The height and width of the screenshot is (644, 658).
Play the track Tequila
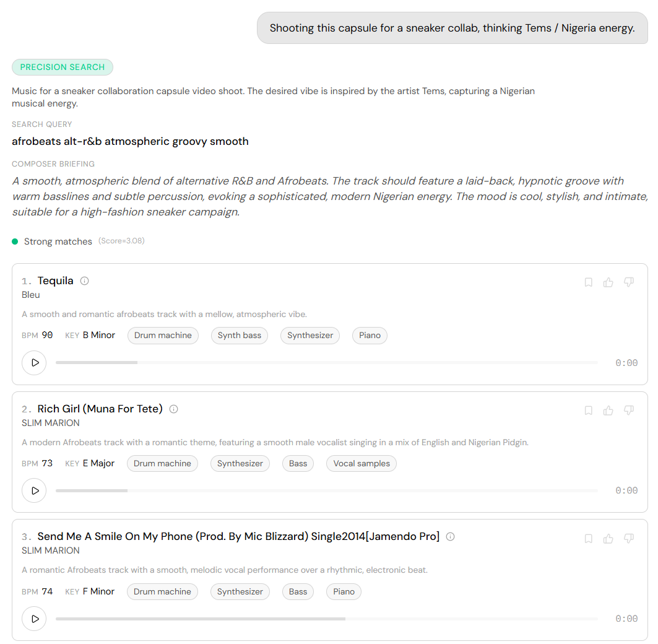pyautogui.click(x=34, y=363)
